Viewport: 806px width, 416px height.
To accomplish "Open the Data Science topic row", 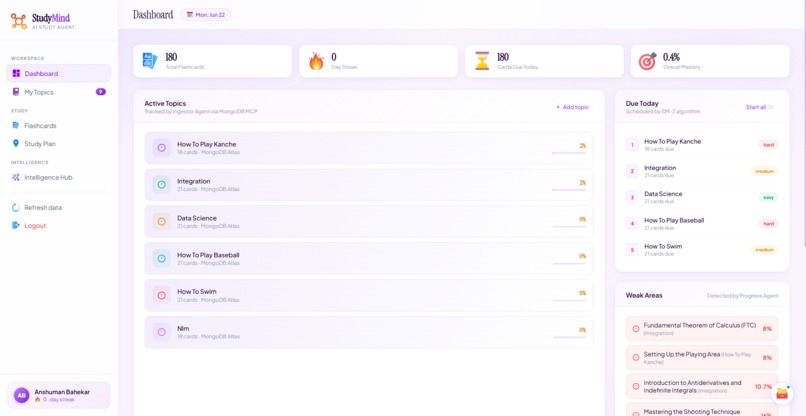I will 369,222.
